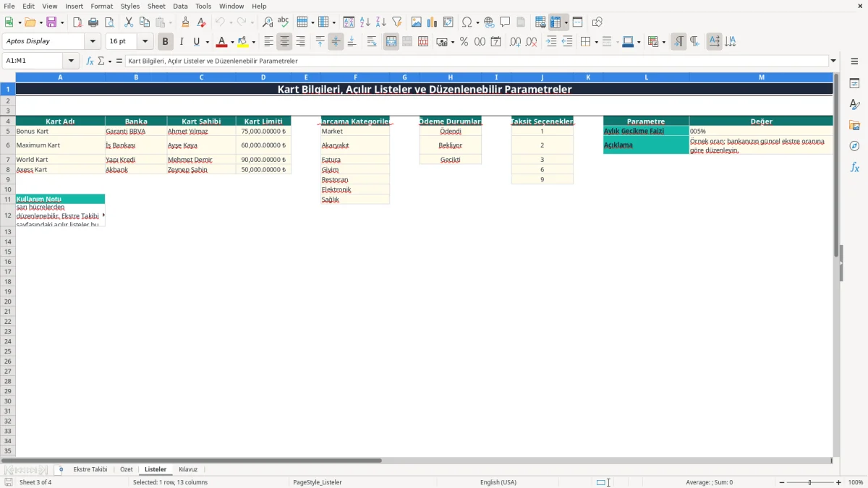The height and width of the screenshot is (488, 868).
Task: Click the Insert Hyperlink icon
Action: click(489, 22)
